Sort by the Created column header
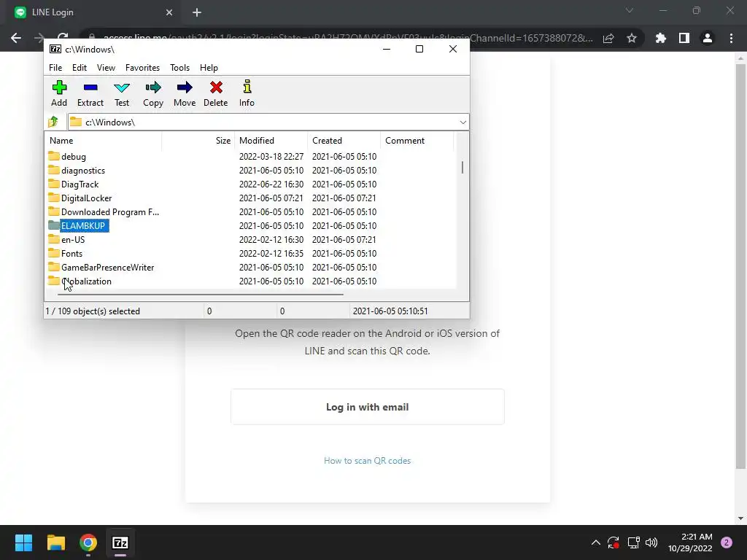Viewport: 747px width, 560px height. (344, 141)
